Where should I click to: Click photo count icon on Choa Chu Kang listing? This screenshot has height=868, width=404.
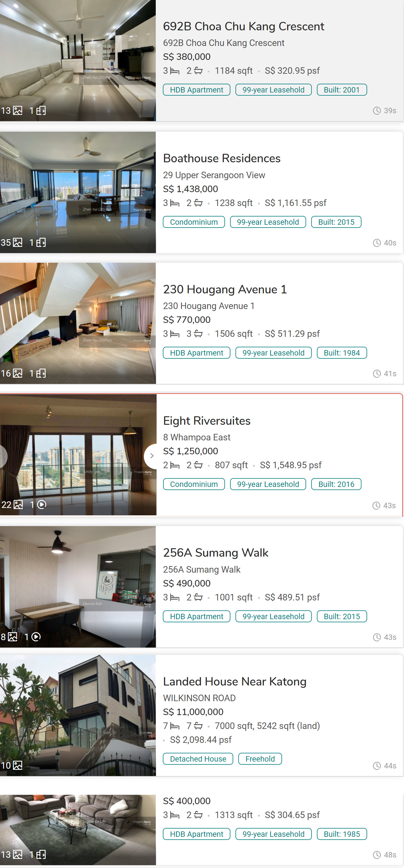(18, 111)
